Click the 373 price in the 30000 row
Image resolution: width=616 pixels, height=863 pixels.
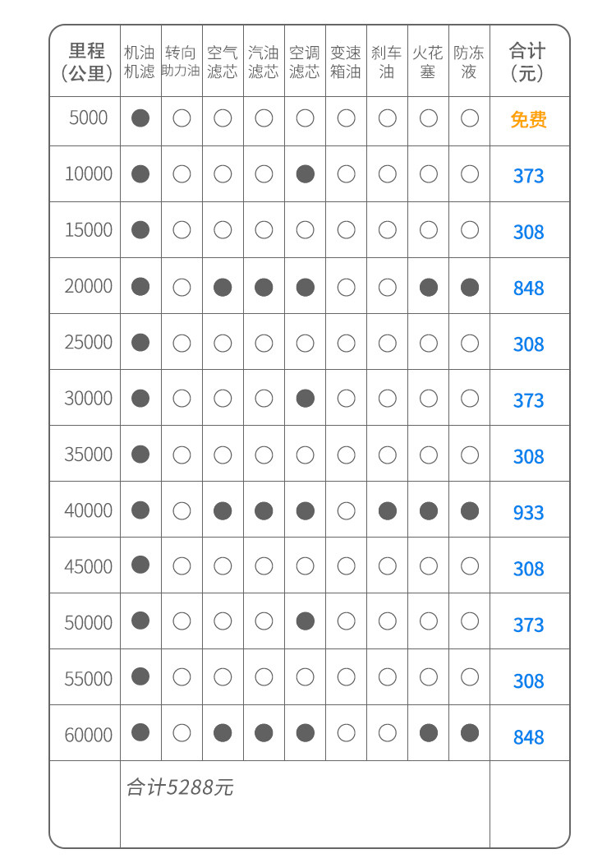click(x=528, y=400)
